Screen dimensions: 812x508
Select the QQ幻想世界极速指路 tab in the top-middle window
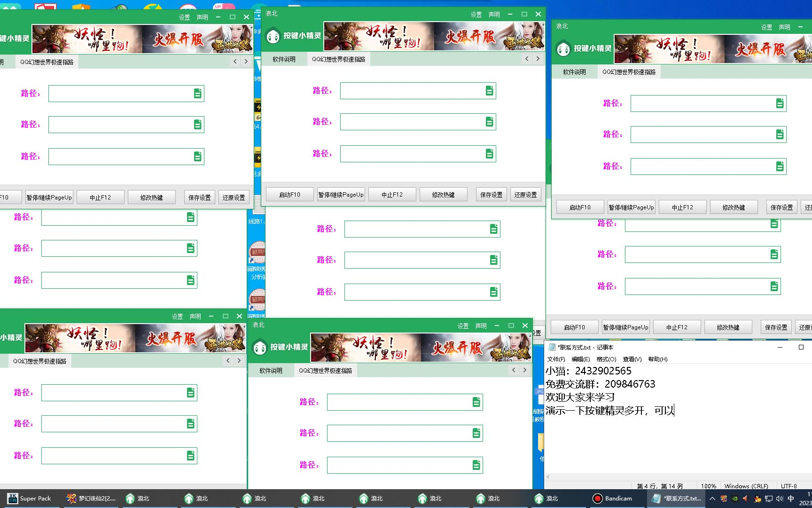[339, 59]
